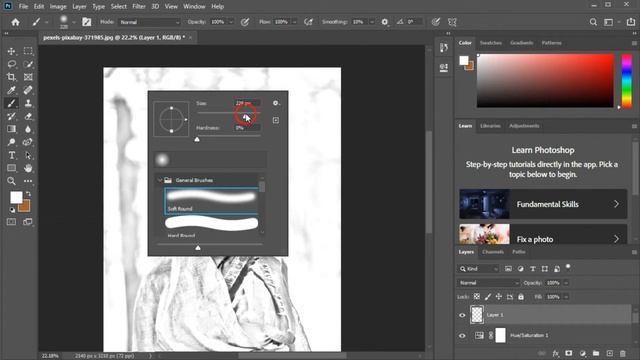Open the search icon in options bar
Image resolution: width=640 pixels, height=360 pixels.
[x=593, y=22]
